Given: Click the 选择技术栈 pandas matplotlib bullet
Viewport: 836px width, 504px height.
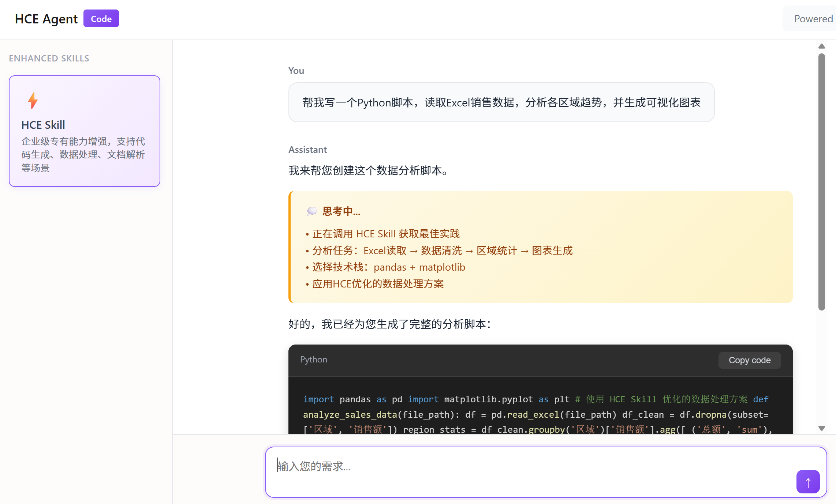Looking at the screenshot, I should pyautogui.click(x=388, y=267).
